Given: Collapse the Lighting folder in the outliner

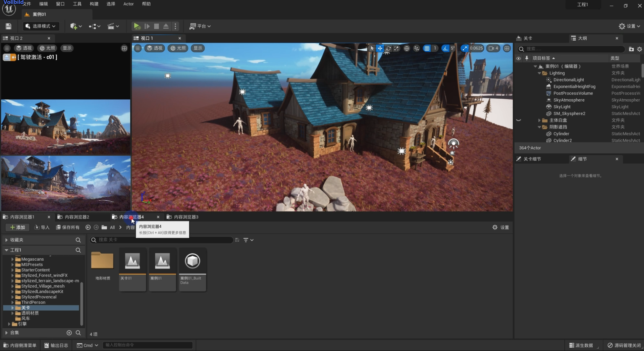Looking at the screenshot, I should 539,73.
